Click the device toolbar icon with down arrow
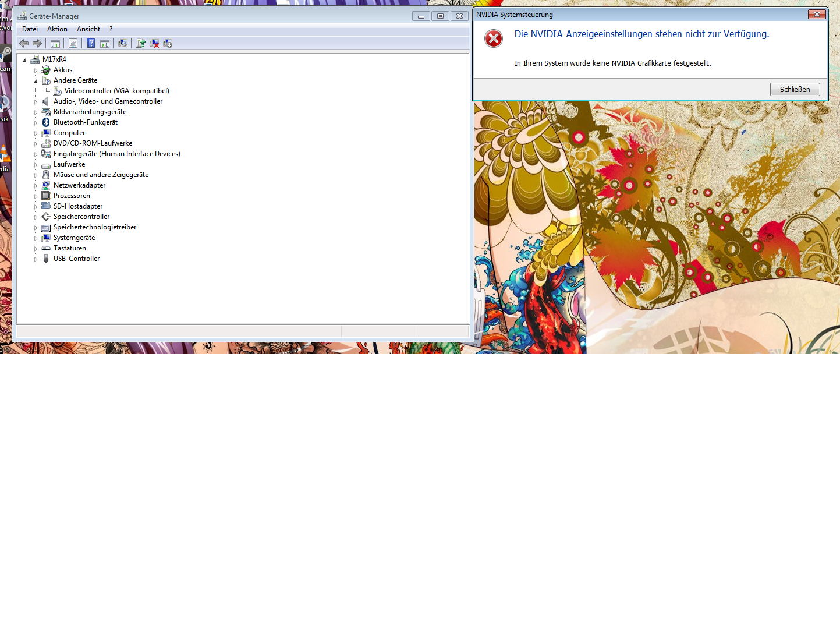The width and height of the screenshot is (840, 629). click(168, 43)
